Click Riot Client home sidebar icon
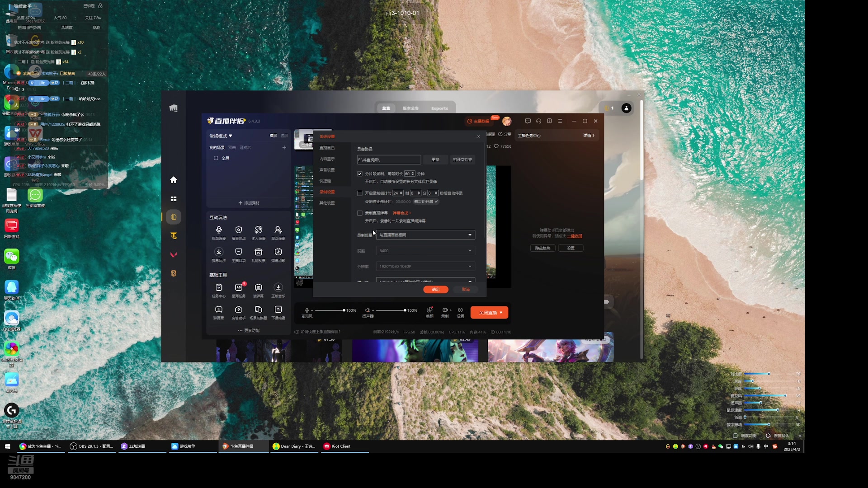 point(174,180)
